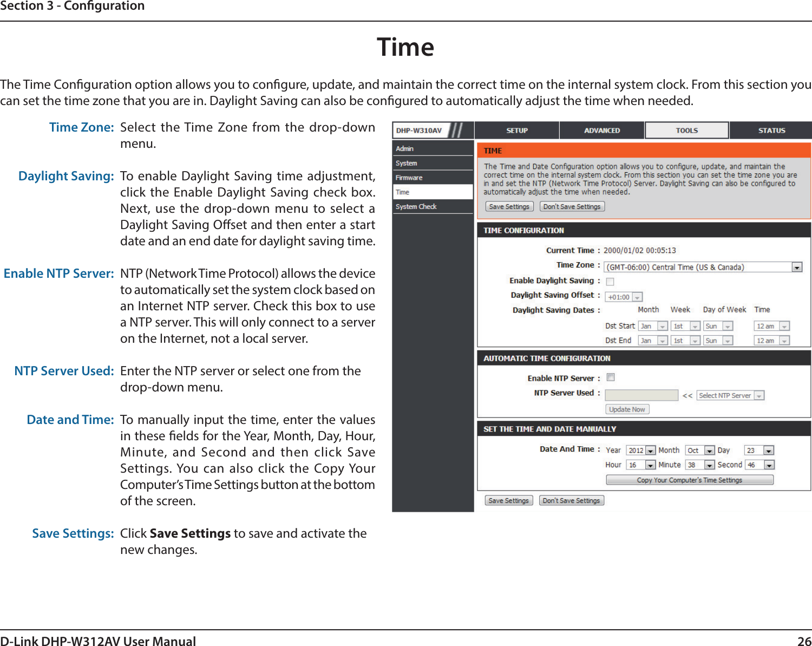This screenshot has height=646, width=812.
Task: Switch to the TOOLS tab
Action: (x=686, y=130)
